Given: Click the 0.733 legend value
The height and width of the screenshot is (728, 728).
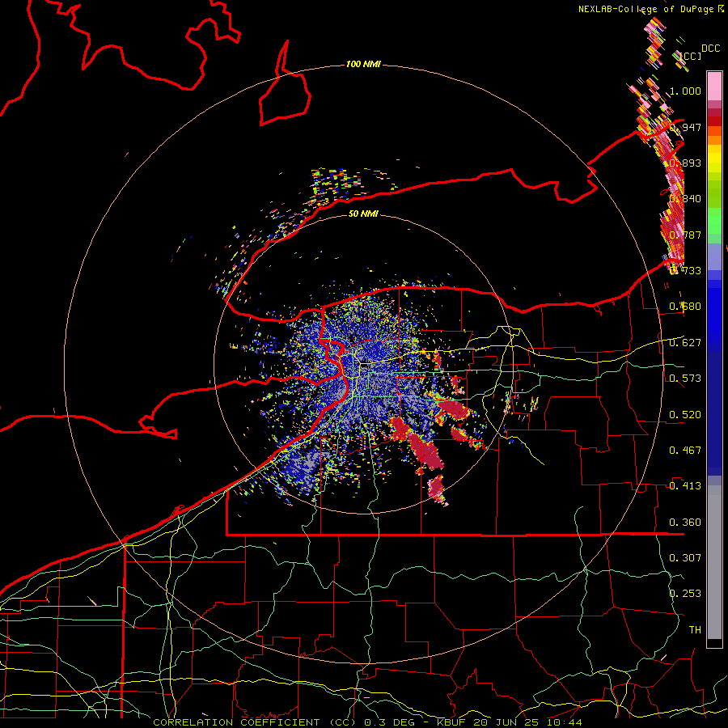Looking at the screenshot, I should point(685,271).
